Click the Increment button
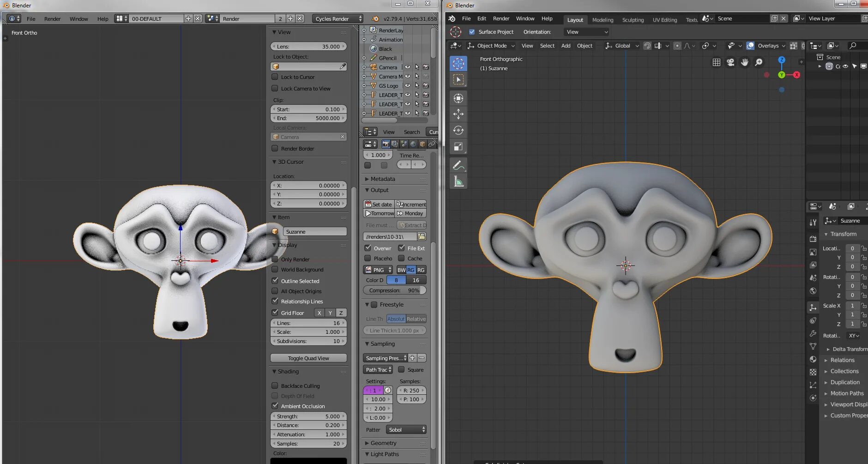Image resolution: width=868 pixels, height=464 pixels. click(410, 204)
